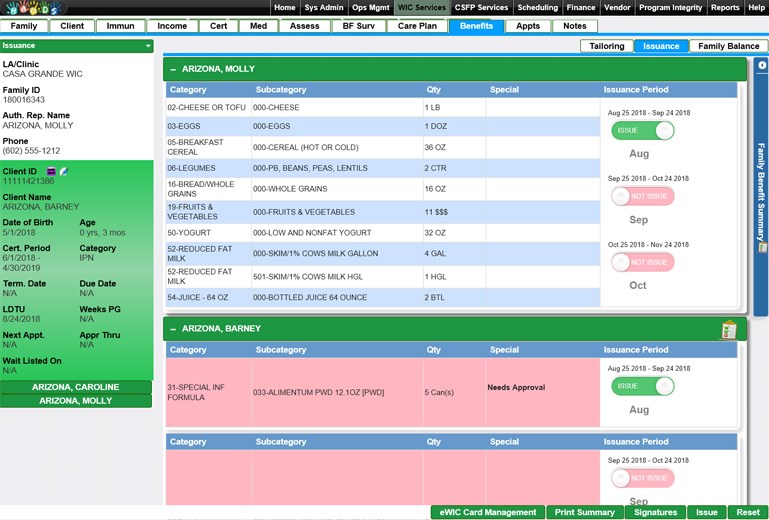The image size is (769, 520).
Task: Collapse Arizona, Barney section with minus icon
Action: tap(173, 329)
